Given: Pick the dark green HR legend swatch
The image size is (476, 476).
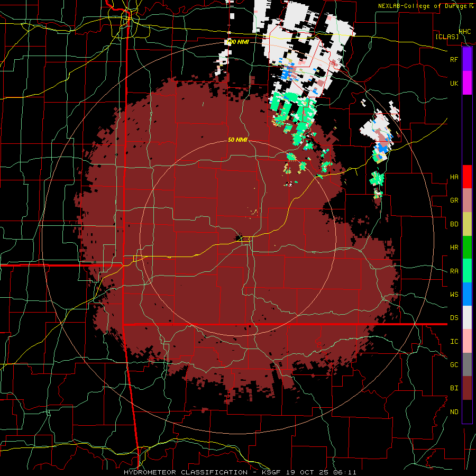Looking at the screenshot, I should tap(467, 248).
